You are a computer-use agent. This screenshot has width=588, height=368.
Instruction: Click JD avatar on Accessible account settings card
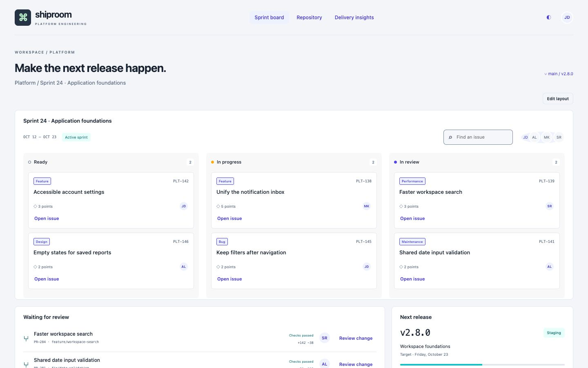click(x=184, y=206)
